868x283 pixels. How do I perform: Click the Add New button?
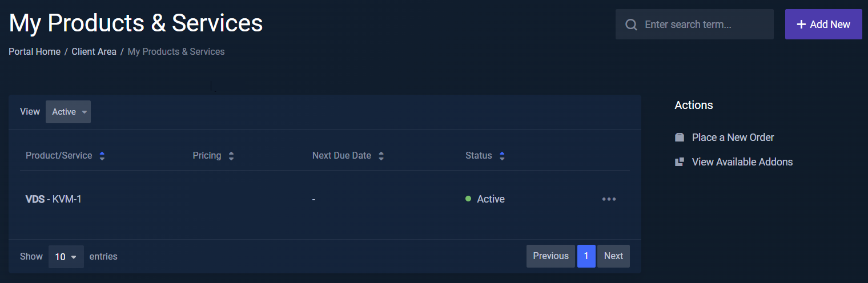pos(823,25)
